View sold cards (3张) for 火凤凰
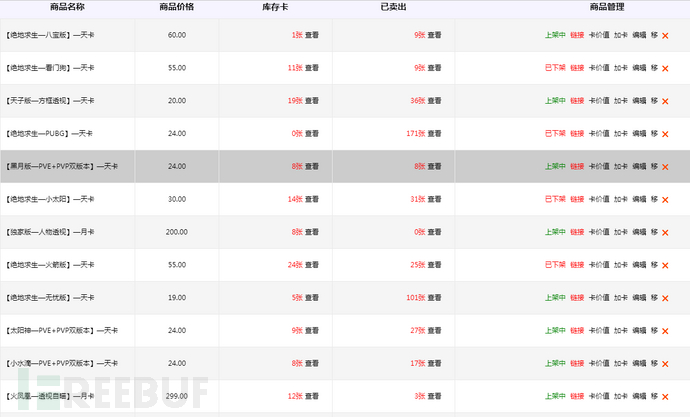Image resolution: width=690 pixels, height=417 pixels. [434, 396]
